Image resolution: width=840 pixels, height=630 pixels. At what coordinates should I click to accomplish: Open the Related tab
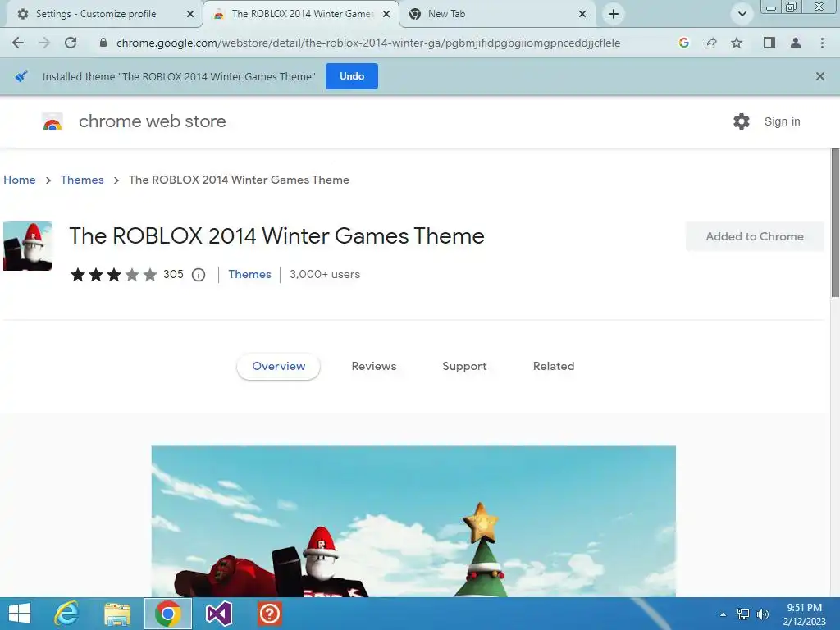[x=554, y=367]
